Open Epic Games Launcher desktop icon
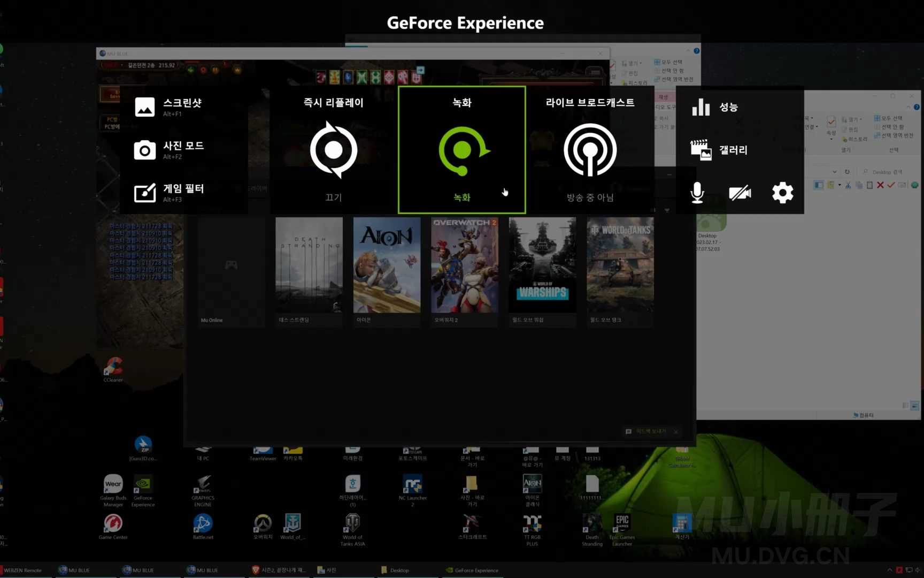The image size is (924, 578). coord(622,530)
